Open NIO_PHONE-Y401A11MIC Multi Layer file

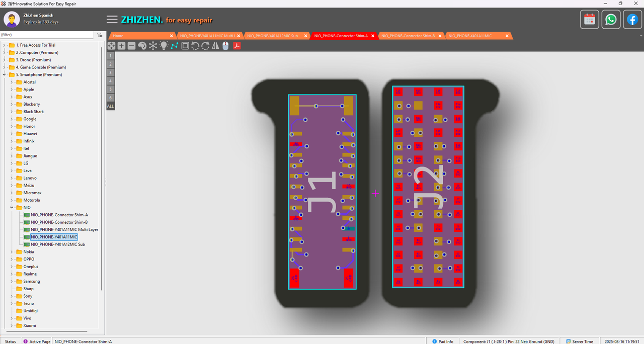click(x=64, y=229)
